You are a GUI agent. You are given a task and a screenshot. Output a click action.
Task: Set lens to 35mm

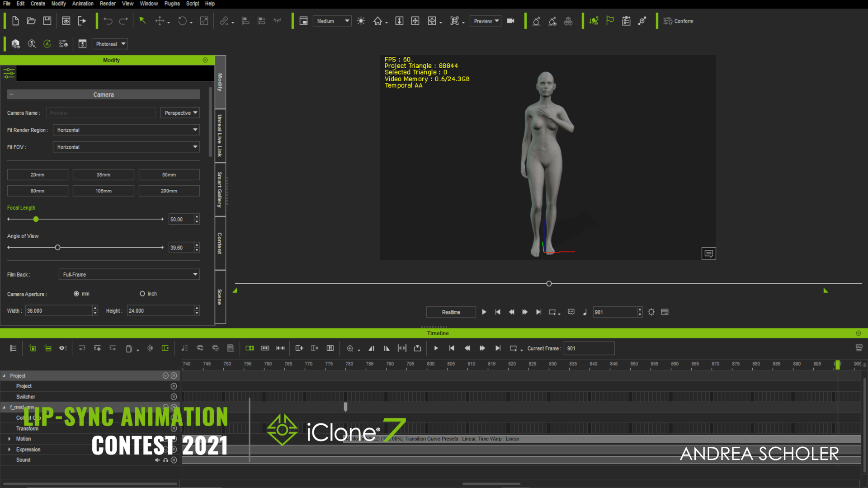tap(104, 175)
